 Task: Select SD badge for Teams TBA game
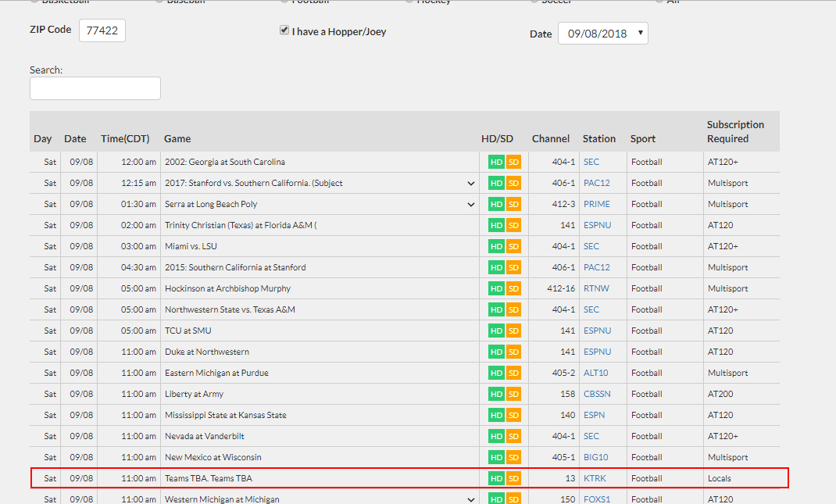click(x=513, y=478)
